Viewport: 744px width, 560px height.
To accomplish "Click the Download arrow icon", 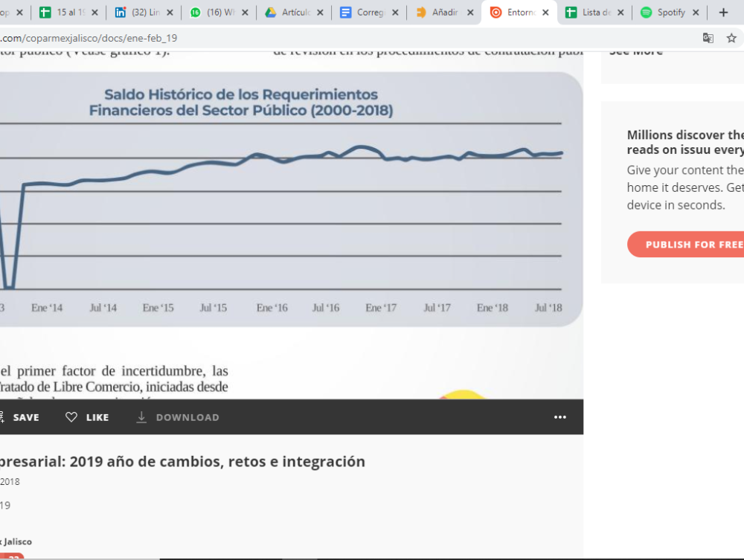I will pos(141,417).
